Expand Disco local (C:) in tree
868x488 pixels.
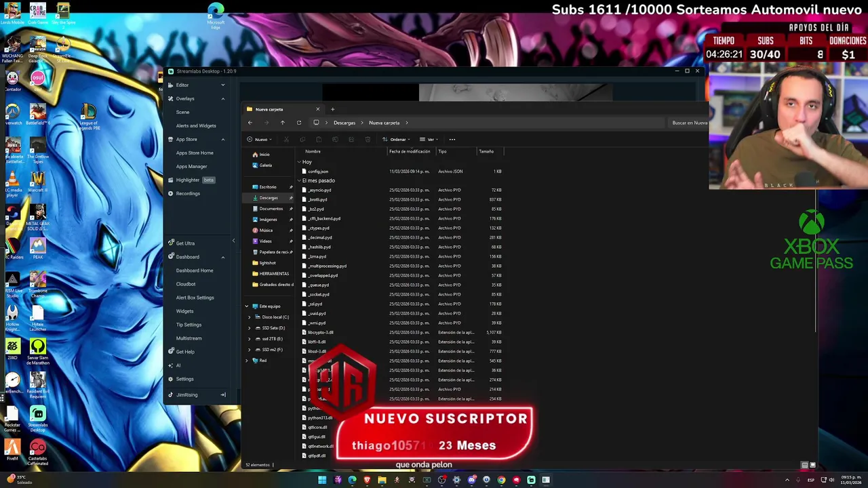click(x=249, y=317)
